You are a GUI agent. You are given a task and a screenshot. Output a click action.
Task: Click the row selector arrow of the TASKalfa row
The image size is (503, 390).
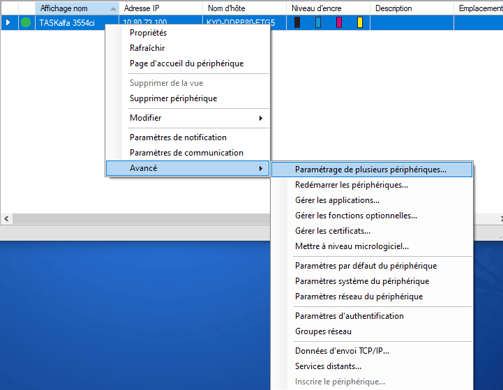pyautogui.click(x=8, y=22)
